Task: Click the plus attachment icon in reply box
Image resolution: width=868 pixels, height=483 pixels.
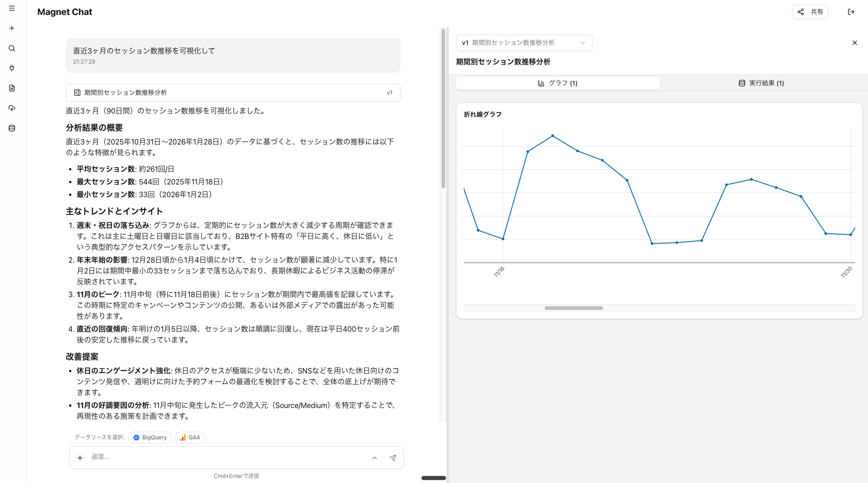Action: 80,458
